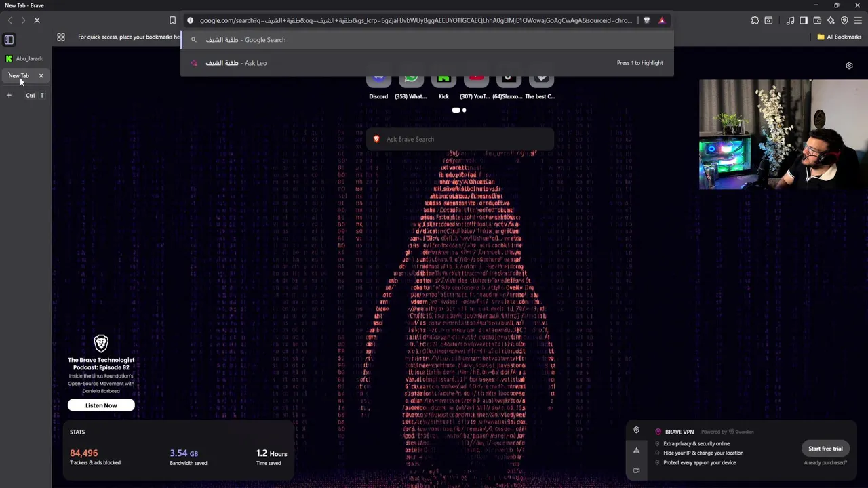Screen dimensions: 868x488
Task: Open the apps grid icon in bookmarks bar
Action: tap(61, 37)
